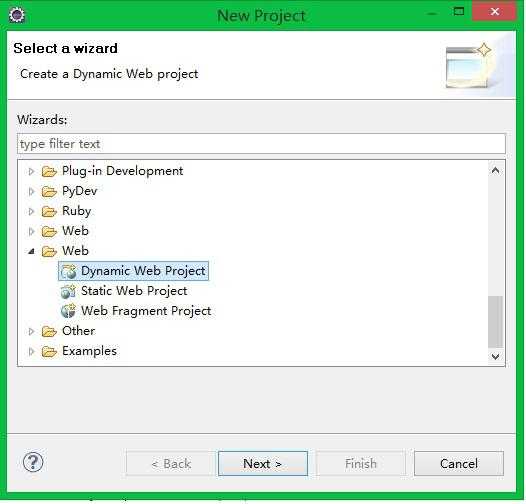Open help via question mark icon
This screenshot has width=526, height=504.
coord(33,462)
